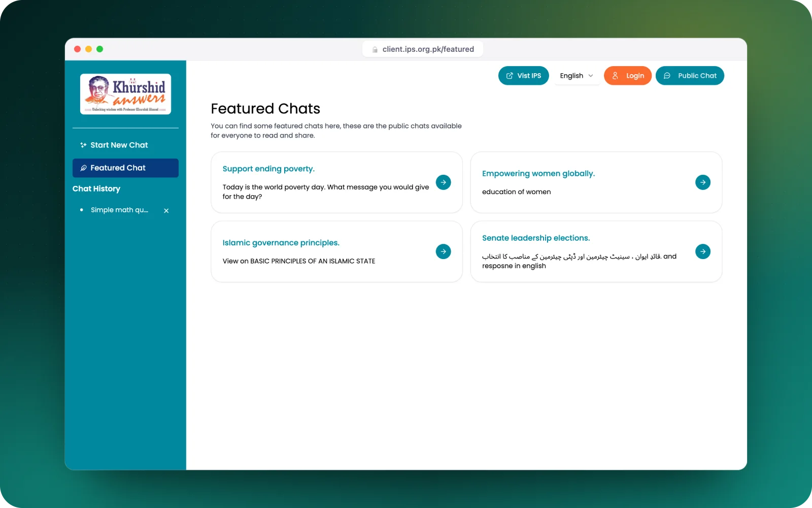Screen dimensions: 812x508
Task: Start New Chat from the sidebar
Action: click(125, 145)
